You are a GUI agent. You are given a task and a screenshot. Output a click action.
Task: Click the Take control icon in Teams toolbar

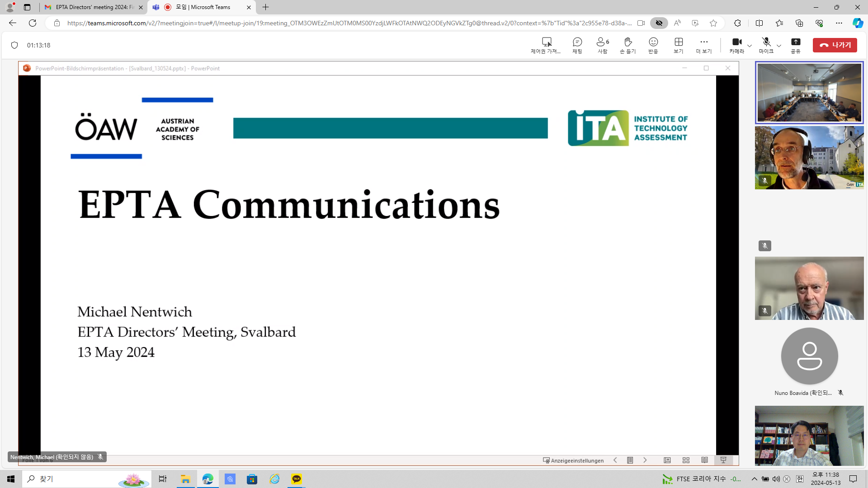pyautogui.click(x=546, y=45)
